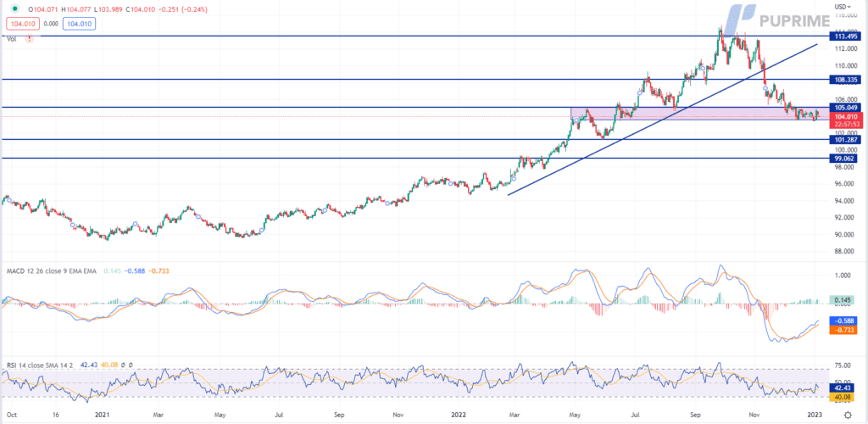This screenshot has width=868, height=424.
Task: Click the blue -0.588 MACD axis tag
Action: (844, 321)
